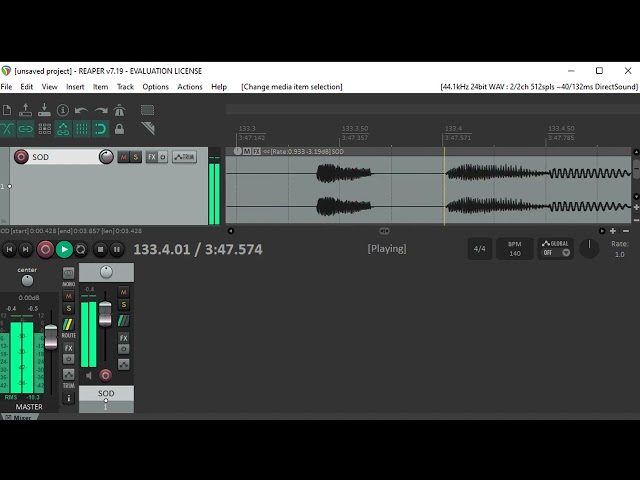Image resolution: width=640 pixels, height=480 pixels.
Task: Adjust SOD track volume knob in track panel
Action: point(106,157)
